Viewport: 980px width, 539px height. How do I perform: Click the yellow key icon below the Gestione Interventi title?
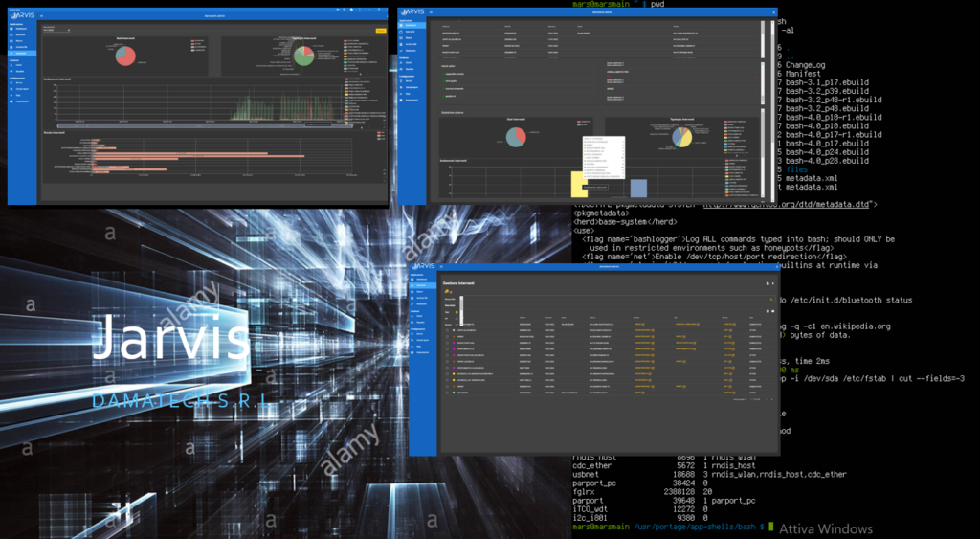pos(446,291)
